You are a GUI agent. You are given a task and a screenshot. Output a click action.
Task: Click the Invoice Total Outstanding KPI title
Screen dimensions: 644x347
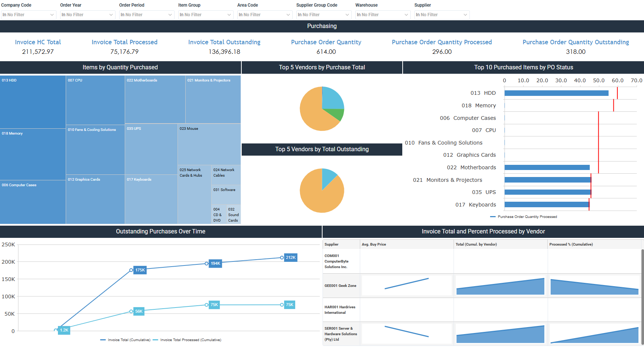point(224,42)
